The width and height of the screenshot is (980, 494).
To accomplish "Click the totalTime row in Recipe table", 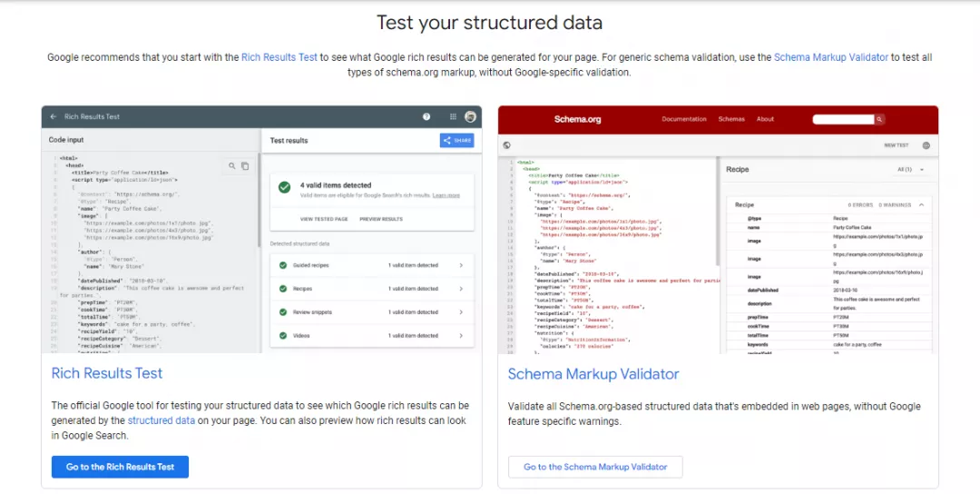I will (828, 335).
